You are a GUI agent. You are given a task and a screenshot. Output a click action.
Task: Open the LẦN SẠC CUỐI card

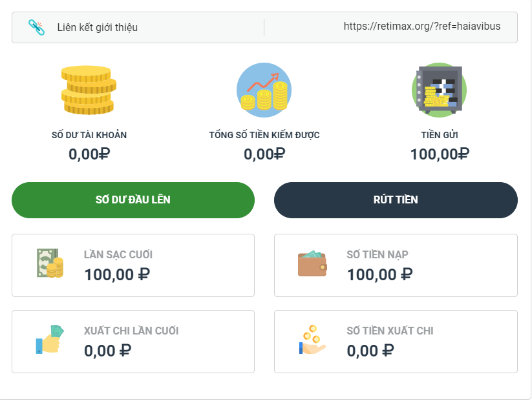pos(133,265)
